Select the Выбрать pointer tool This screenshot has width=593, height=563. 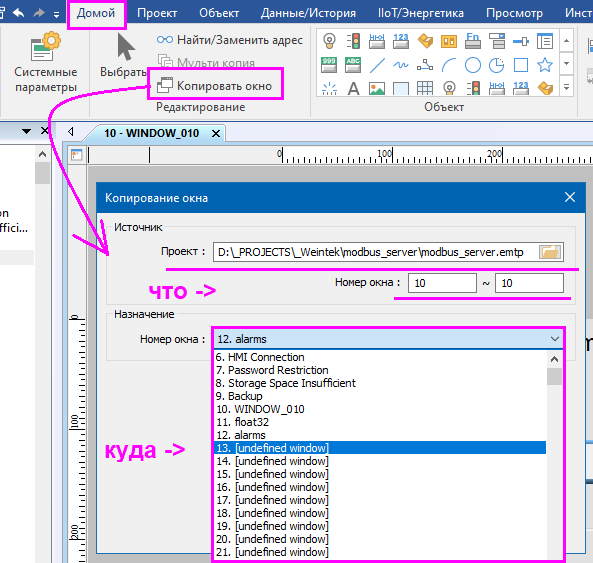(123, 55)
